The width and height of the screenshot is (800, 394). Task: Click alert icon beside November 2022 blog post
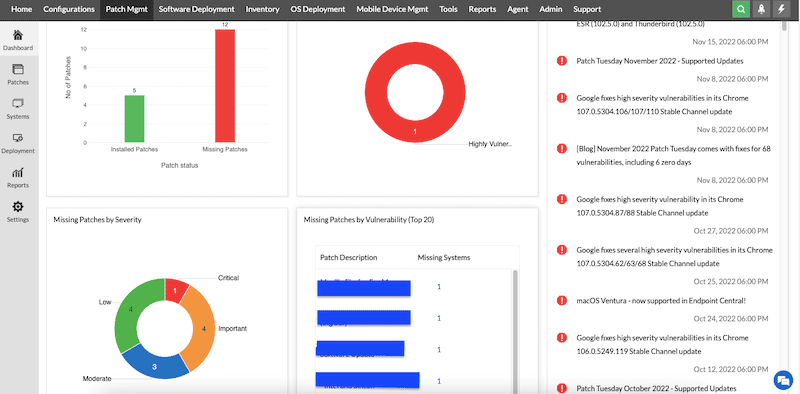point(562,148)
